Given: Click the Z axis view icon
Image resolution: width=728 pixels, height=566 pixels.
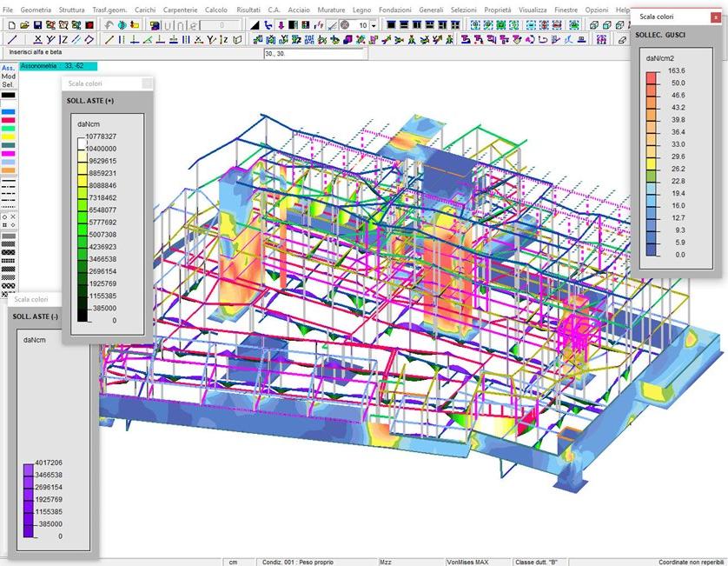Looking at the screenshot, I should 63,40.
